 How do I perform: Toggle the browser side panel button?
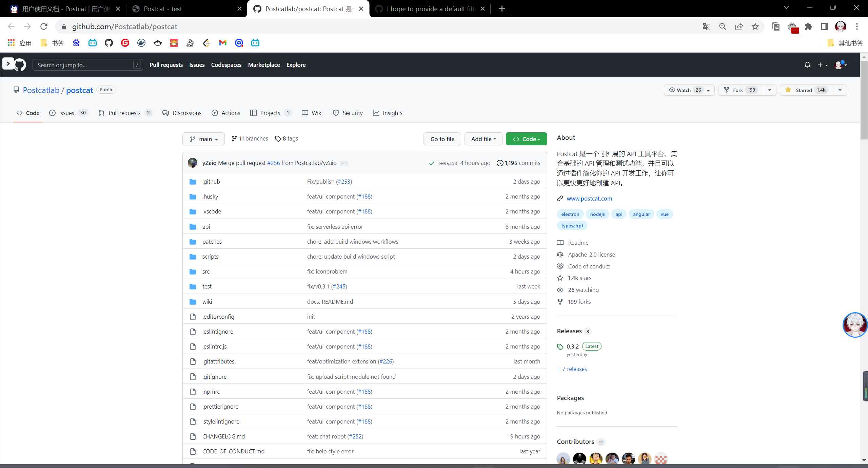point(824,26)
